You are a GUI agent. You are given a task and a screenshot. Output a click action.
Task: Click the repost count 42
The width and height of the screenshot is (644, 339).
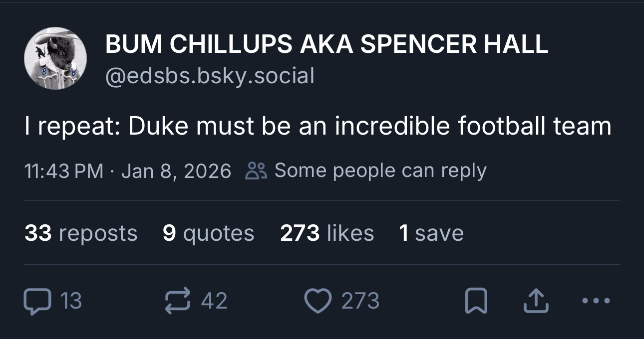[214, 301]
